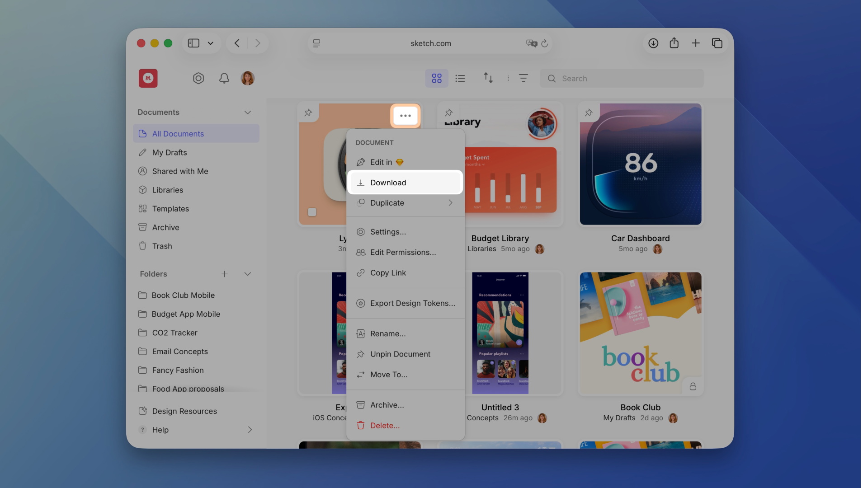The width and height of the screenshot is (868, 488).
Task: Add a new folder with plus icon
Action: pyautogui.click(x=224, y=274)
